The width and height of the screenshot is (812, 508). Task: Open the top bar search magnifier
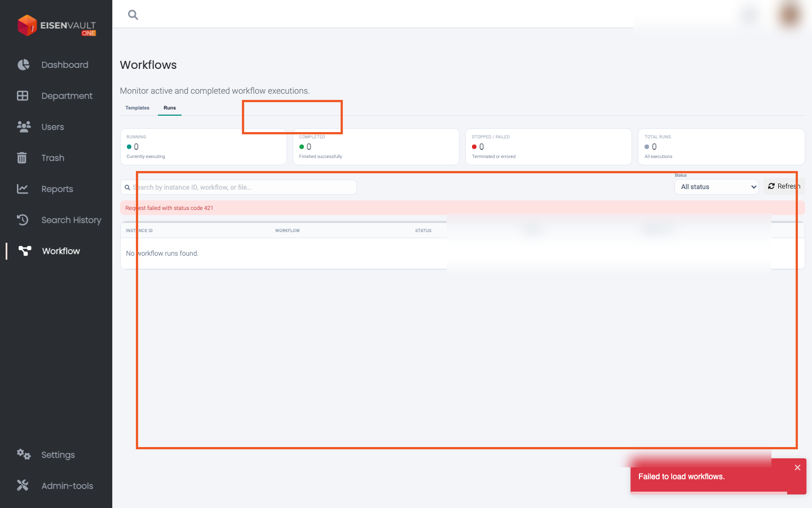[x=133, y=15]
